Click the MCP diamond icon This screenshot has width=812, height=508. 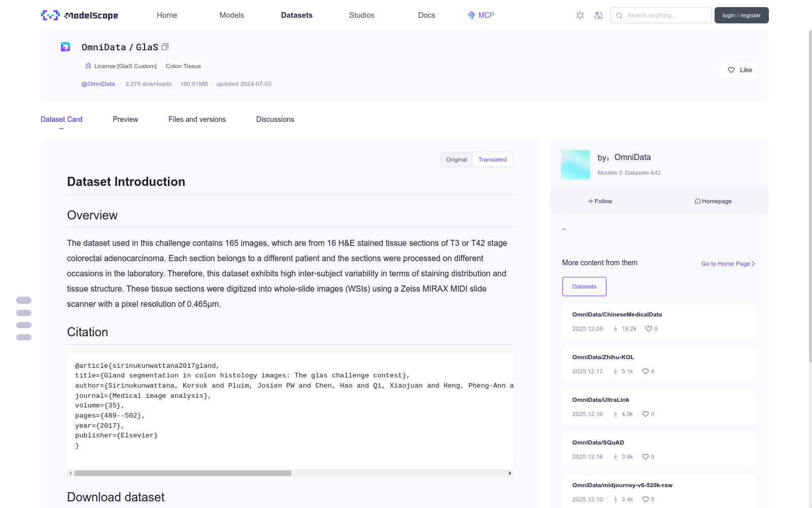click(x=471, y=15)
